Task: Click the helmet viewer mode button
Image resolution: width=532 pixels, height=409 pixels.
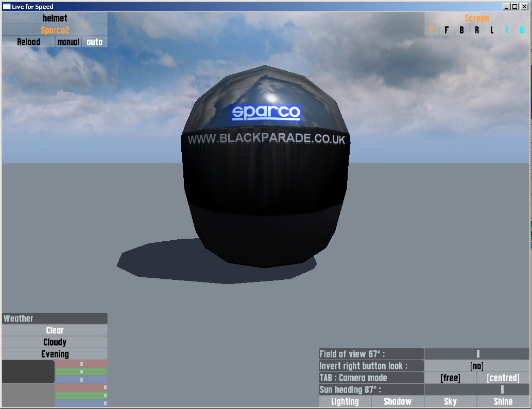Action: (x=55, y=18)
